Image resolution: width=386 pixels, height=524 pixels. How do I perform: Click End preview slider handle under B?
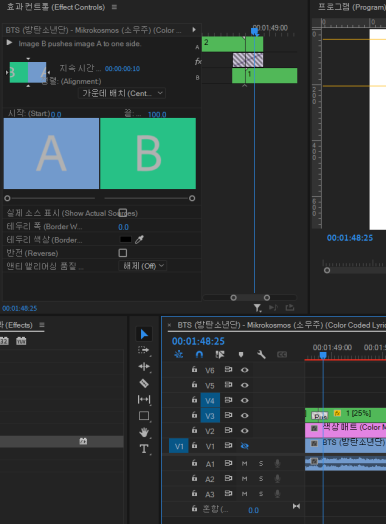192,198
